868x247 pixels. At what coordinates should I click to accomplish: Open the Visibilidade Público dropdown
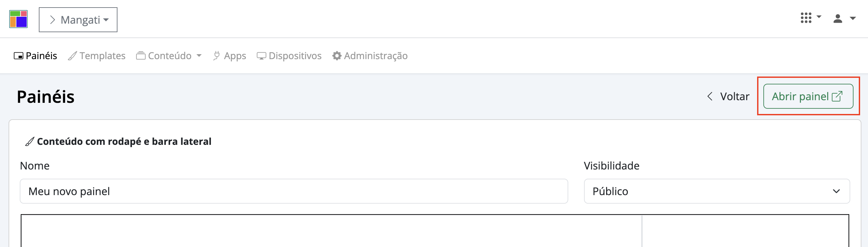click(716, 191)
